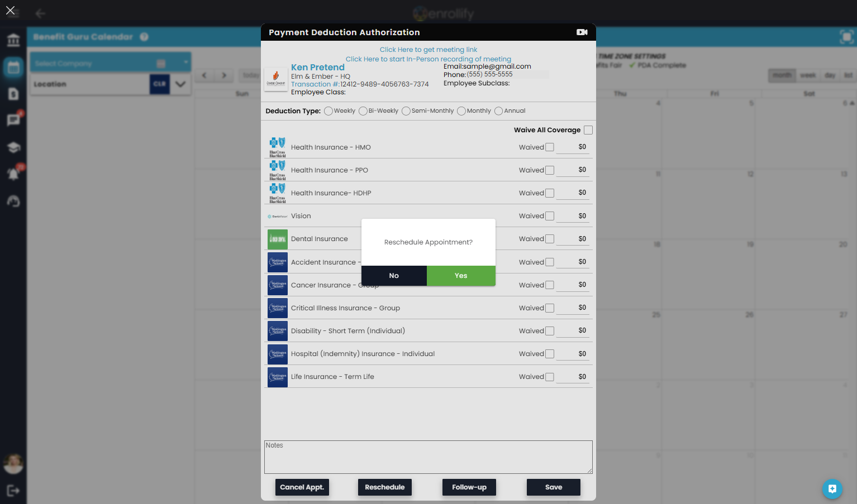Image resolution: width=857 pixels, height=504 pixels.
Task: Click the Notes text area
Action: [x=428, y=457]
